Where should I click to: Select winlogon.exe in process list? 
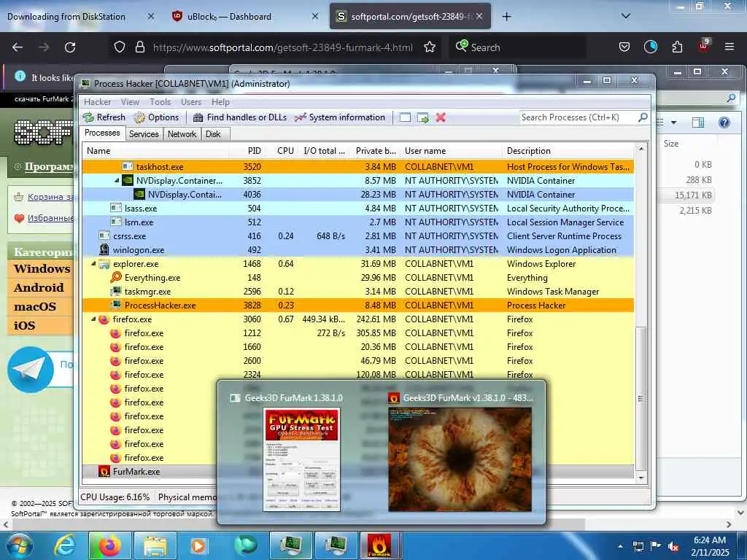(x=357, y=249)
